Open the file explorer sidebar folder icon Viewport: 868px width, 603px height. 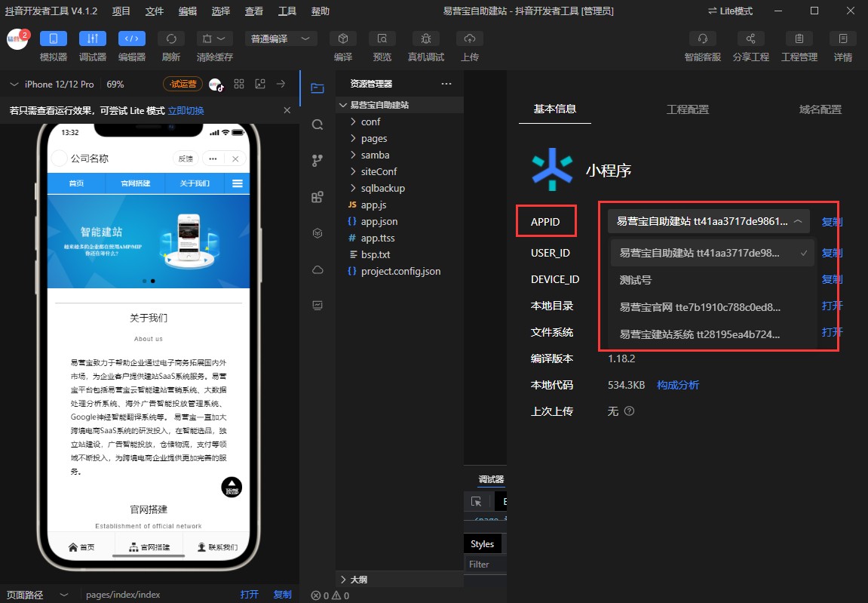point(317,88)
